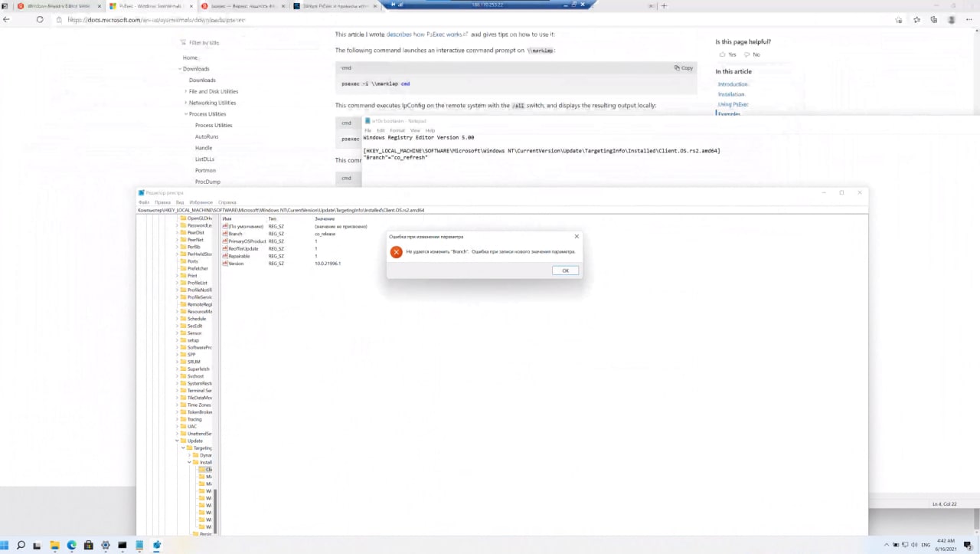Image resolution: width=980 pixels, height=554 pixels.
Task: Select the (По умолчанию) default registry value
Action: [246, 227]
